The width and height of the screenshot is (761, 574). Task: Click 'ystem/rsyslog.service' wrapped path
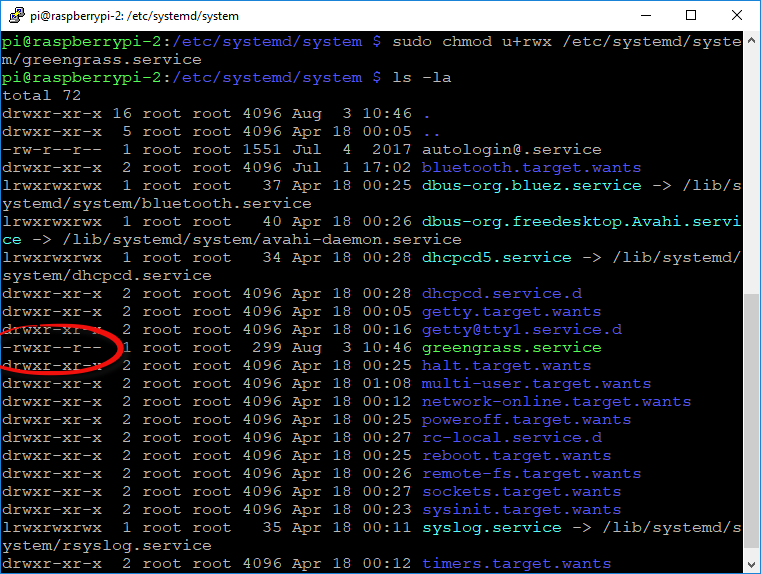(x=107, y=545)
